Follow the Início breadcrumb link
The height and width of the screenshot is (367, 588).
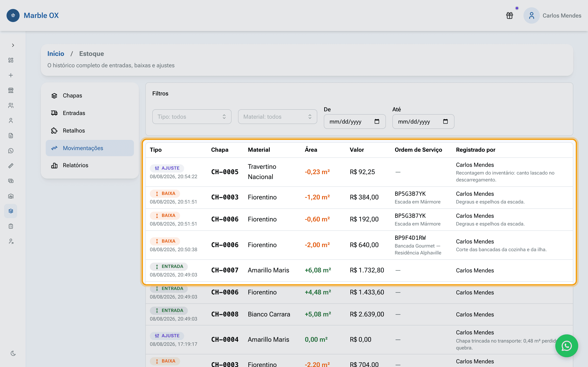click(56, 54)
